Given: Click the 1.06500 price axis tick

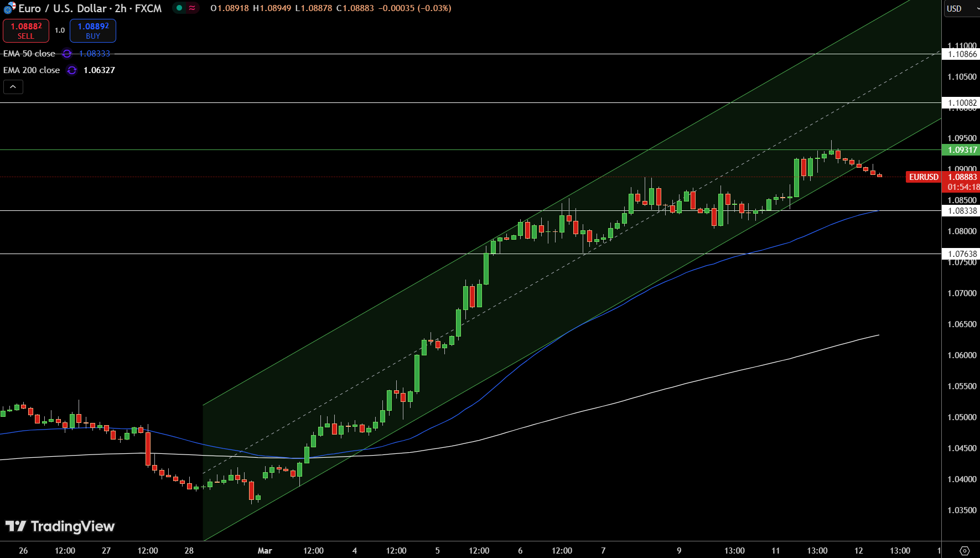Looking at the screenshot, I should 962,324.
